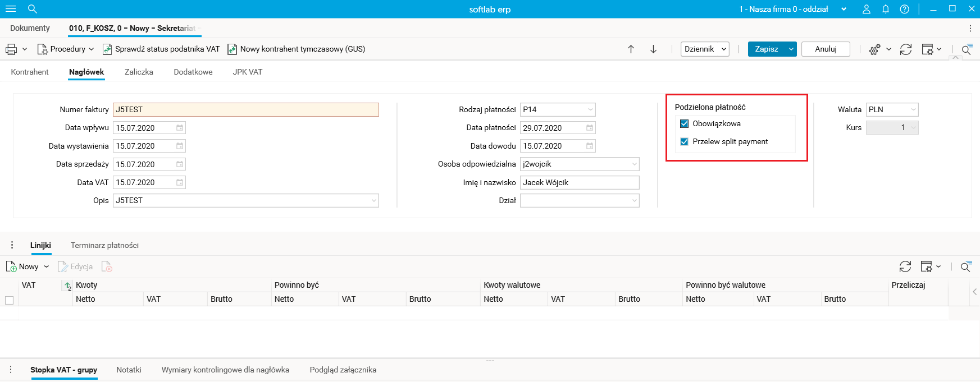
Task: Click the search magnifier in title bar
Action: pyautogui.click(x=33, y=9)
